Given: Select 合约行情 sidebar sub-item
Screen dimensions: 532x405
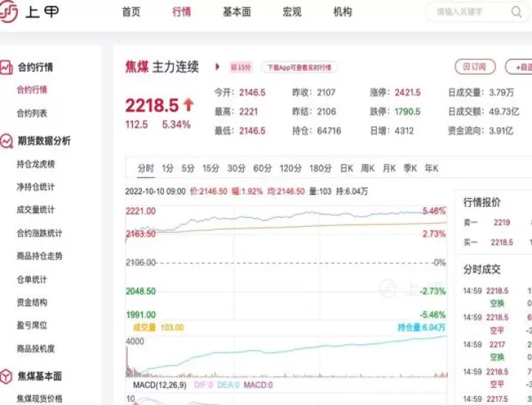Looking at the screenshot, I should tap(32, 90).
